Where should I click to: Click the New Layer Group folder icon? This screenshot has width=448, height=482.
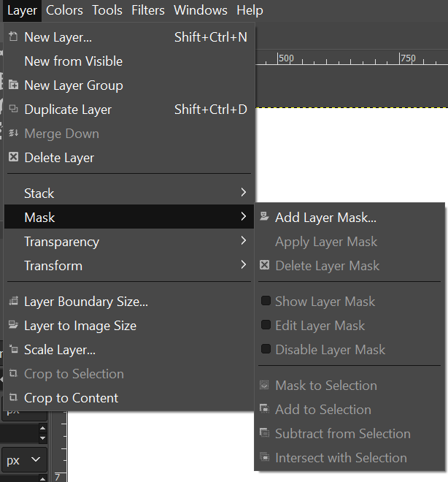[x=13, y=85]
